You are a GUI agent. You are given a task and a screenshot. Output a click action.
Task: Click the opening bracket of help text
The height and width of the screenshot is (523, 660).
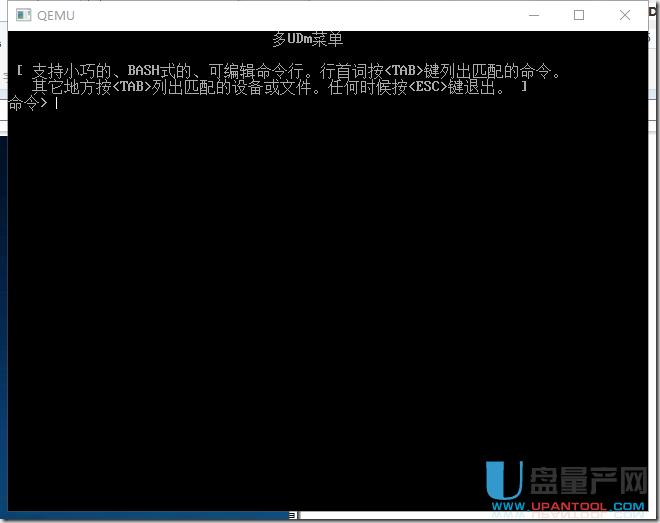click(20, 71)
